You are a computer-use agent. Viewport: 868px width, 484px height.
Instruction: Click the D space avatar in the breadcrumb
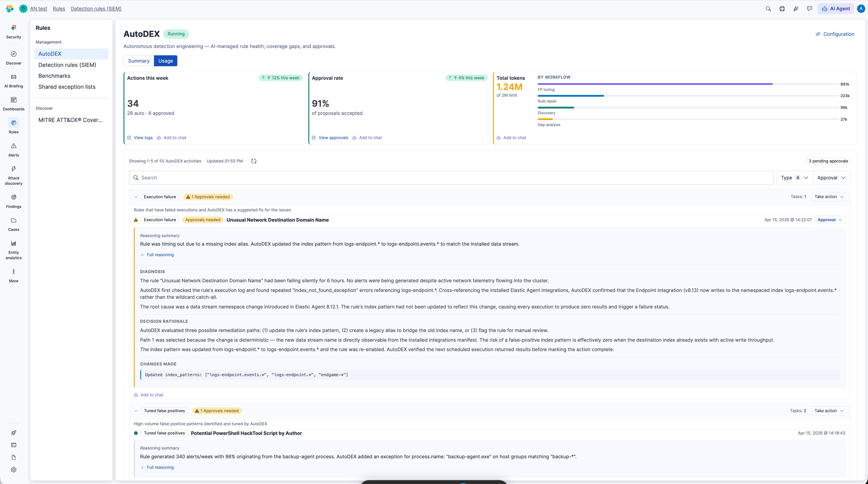23,9
